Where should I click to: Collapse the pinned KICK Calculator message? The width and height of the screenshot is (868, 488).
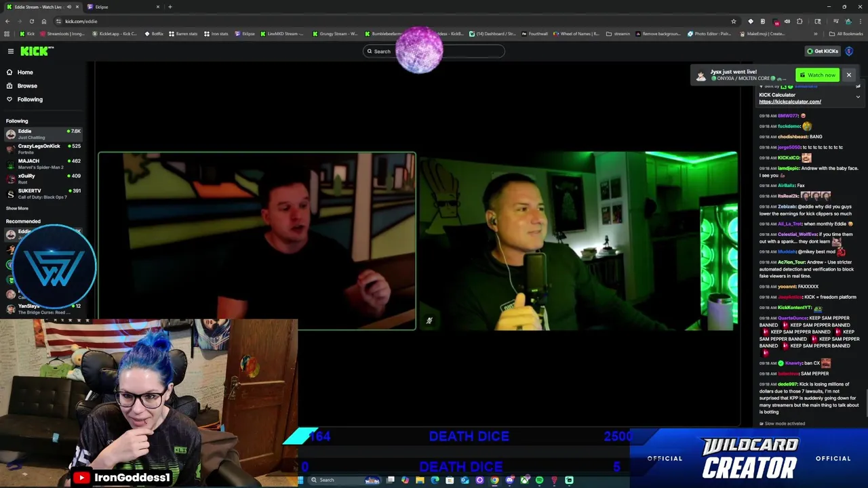[x=858, y=97]
